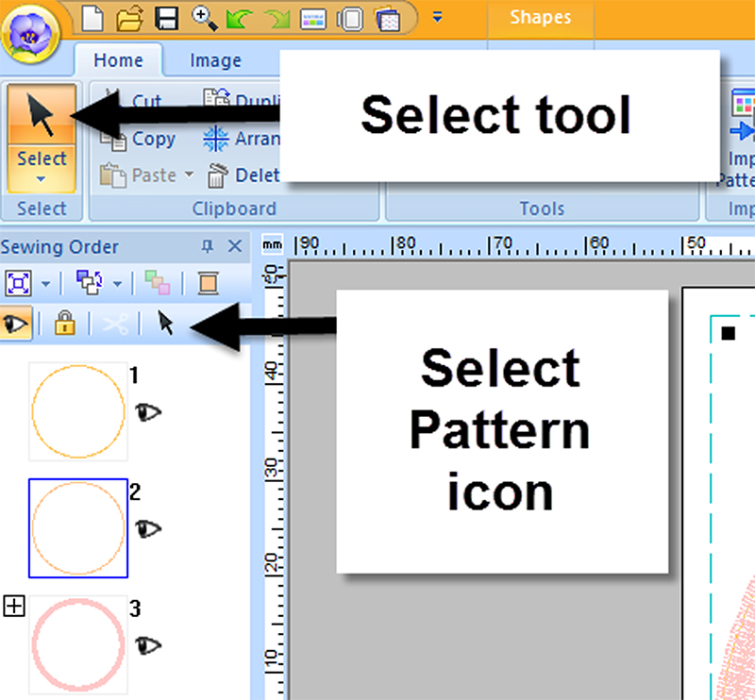The width and height of the screenshot is (755, 700).
Task: Open dropdown next to zoom-to-fit frame icon
Action: coord(45,282)
